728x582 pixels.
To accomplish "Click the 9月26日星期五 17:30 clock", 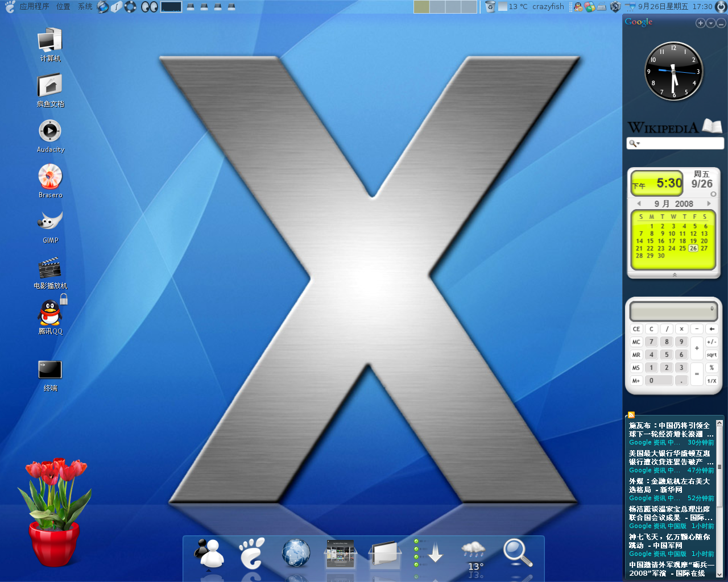I will 675,7.
